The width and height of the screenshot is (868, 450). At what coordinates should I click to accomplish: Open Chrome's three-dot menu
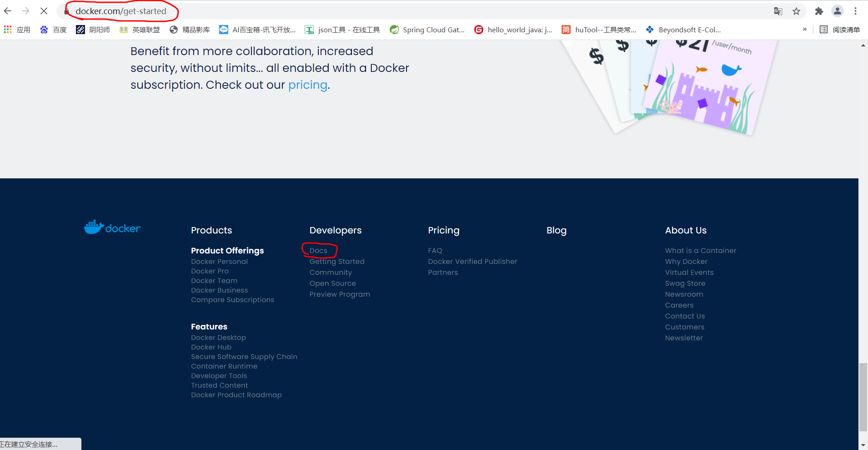tap(855, 11)
